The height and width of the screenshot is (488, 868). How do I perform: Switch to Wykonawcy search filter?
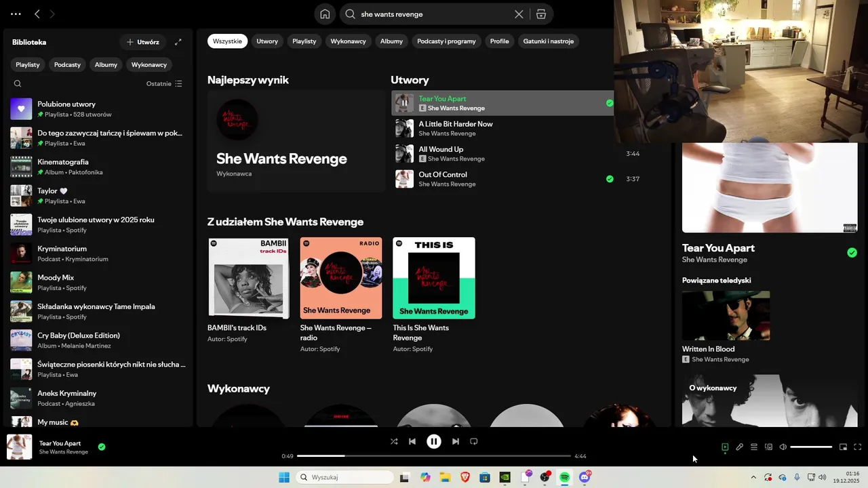point(349,41)
